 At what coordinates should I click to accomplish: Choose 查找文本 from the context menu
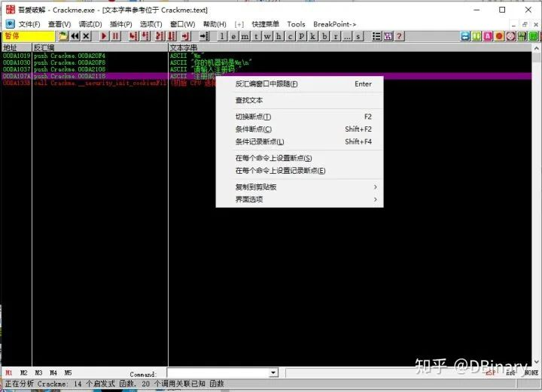[x=249, y=100]
